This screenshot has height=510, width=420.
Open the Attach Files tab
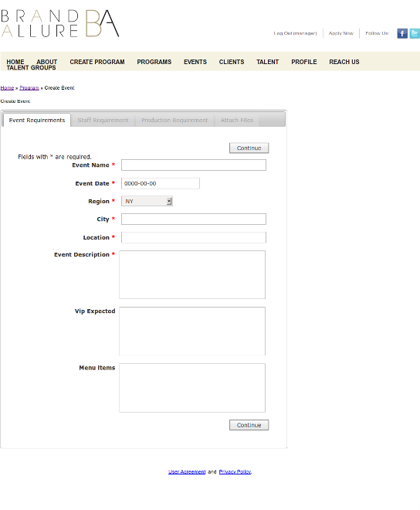tap(237, 121)
